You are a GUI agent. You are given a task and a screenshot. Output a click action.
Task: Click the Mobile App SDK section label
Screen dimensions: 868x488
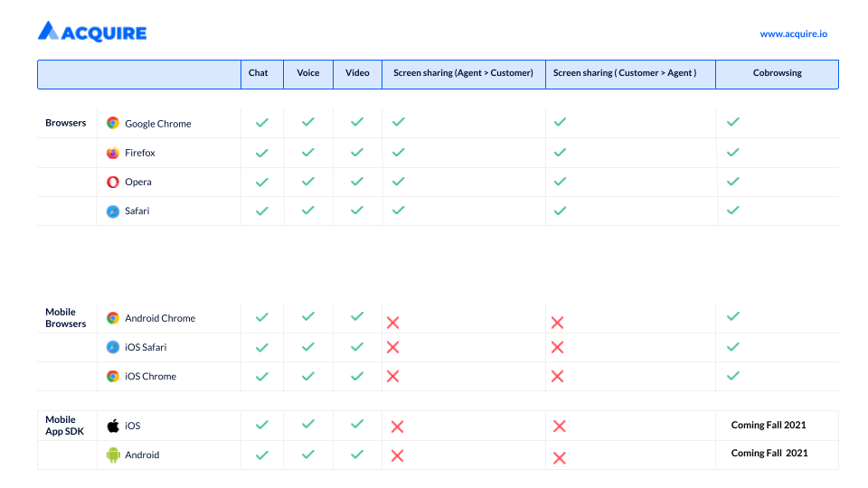coord(65,426)
